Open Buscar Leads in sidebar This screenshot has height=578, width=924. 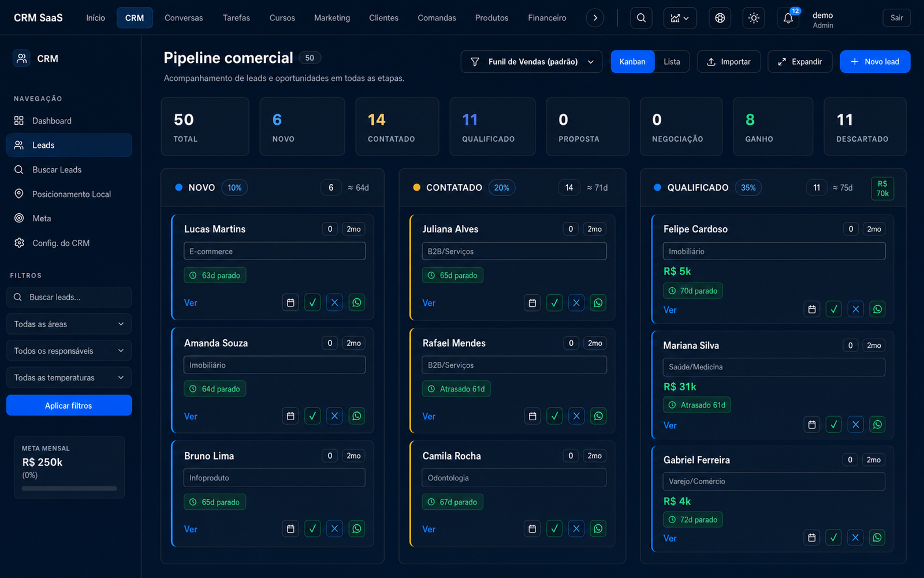click(69, 169)
